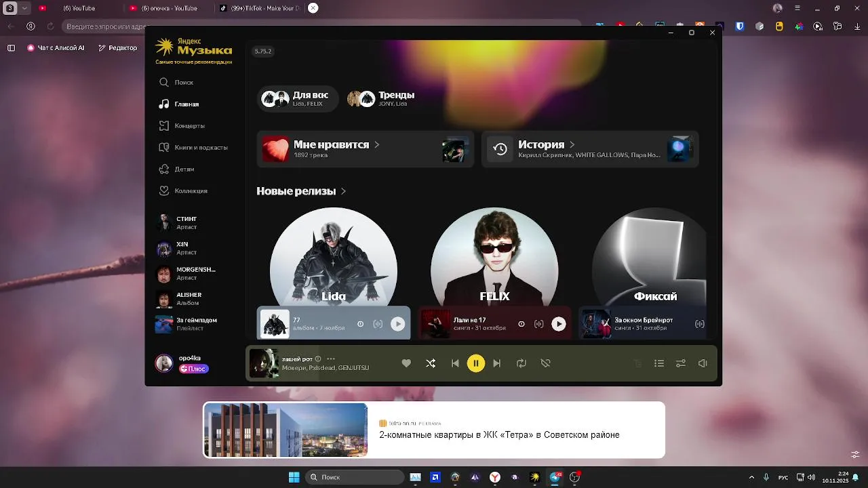Select the Для вас tab
The width and height of the screenshot is (868, 488).
coord(298,99)
